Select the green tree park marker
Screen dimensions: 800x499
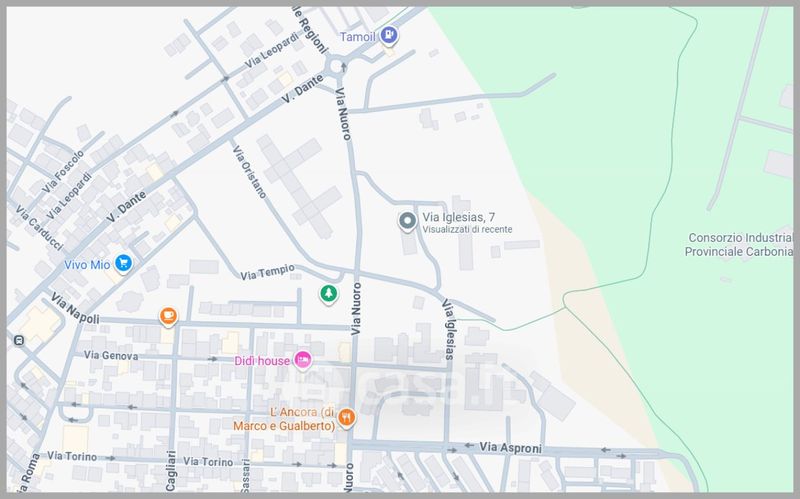point(327,294)
